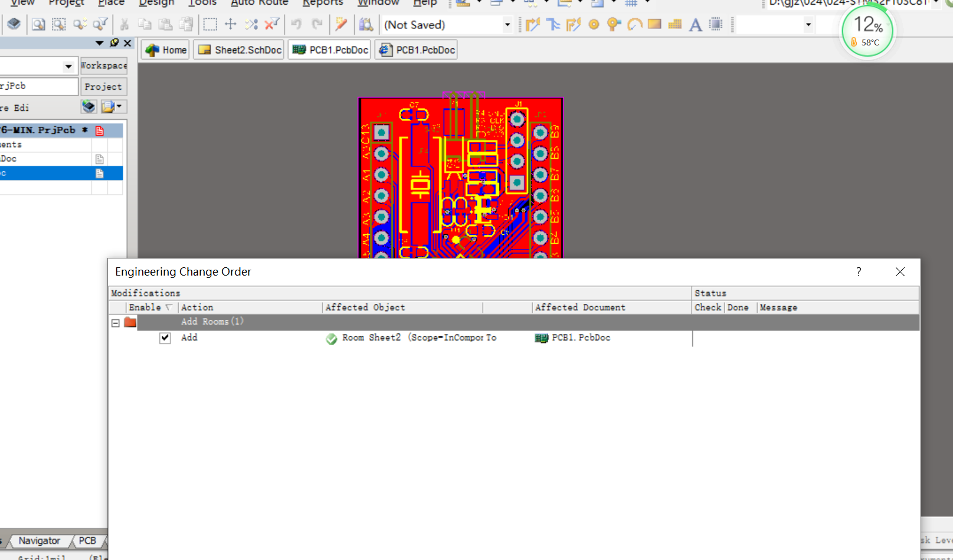Switch to the Sheet2.SchDoc tab

[239, 50]
